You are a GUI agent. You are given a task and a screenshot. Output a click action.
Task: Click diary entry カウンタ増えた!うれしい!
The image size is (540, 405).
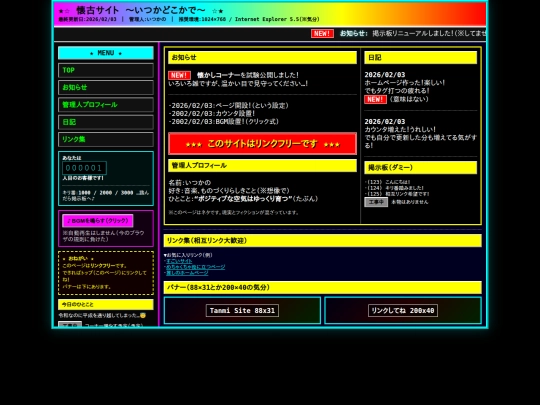pos(400,129)
